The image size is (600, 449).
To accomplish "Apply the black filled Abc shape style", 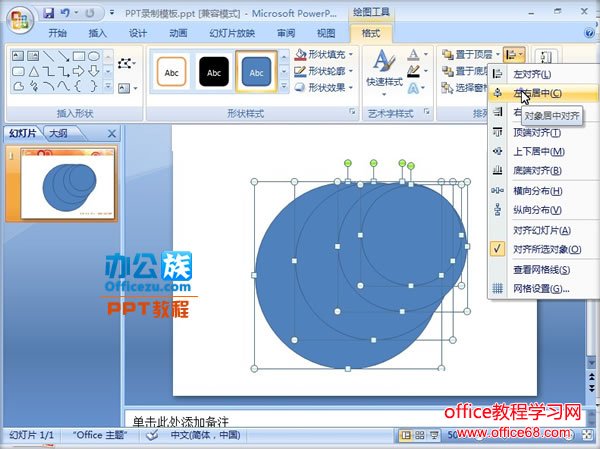I will [x=214, y=72].
